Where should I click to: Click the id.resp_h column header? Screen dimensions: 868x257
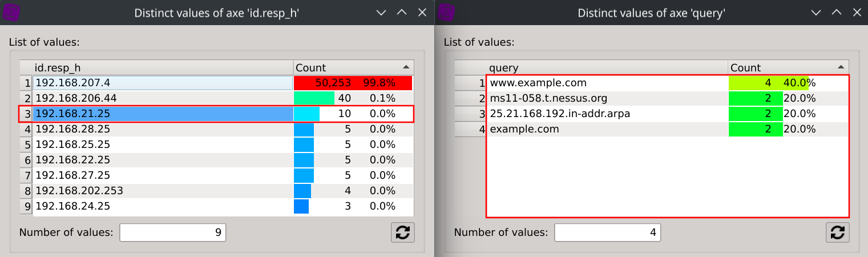(163, 67)
